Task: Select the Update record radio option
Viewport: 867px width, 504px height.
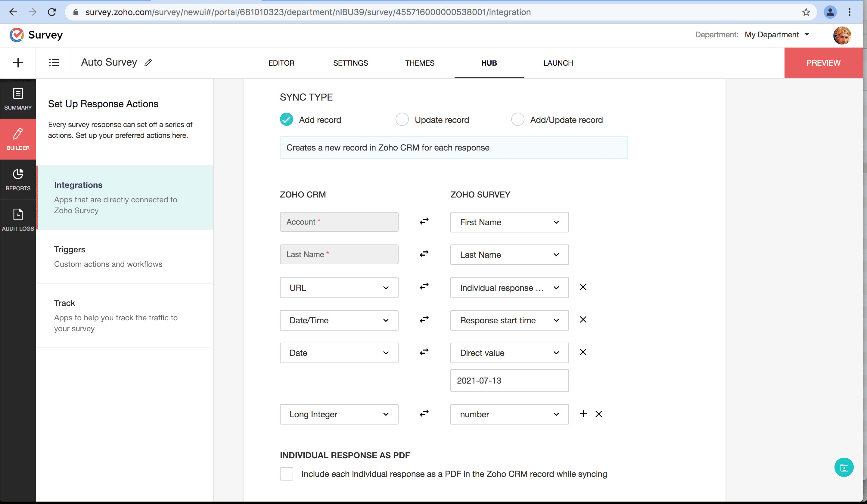Action: point(402,120)
